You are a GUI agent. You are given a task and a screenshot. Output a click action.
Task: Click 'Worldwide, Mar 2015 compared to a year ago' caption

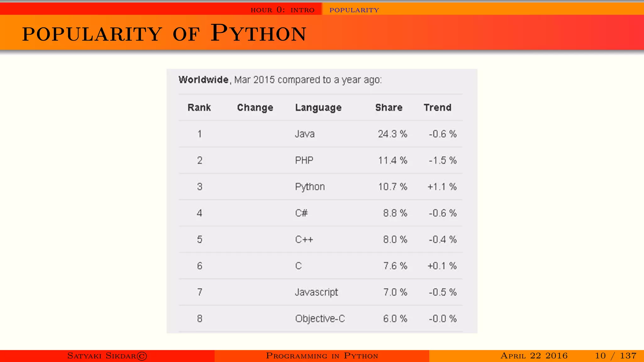pos(280,80)
